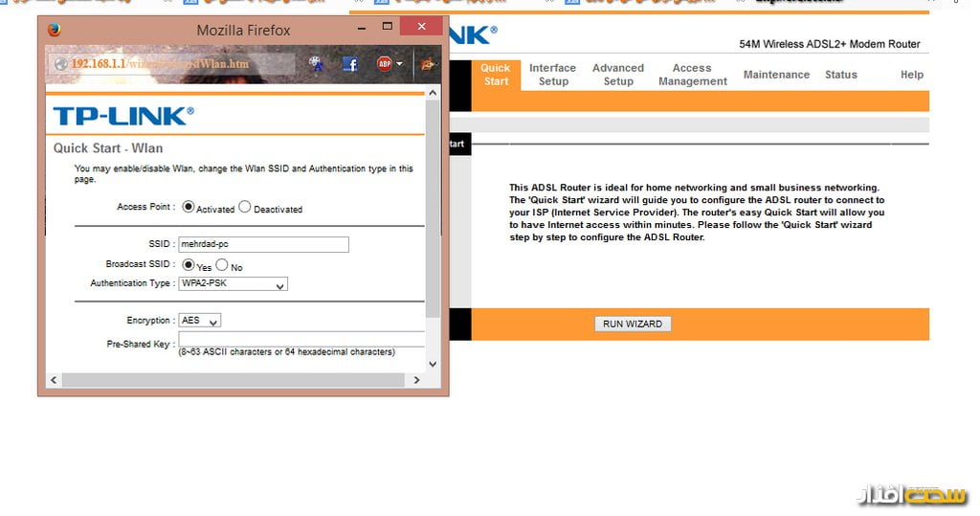The height and width of the screenshot is (516, 980).
Task: Click the horizontal scrollbar in the popup
Action: [x=230, y=380]
